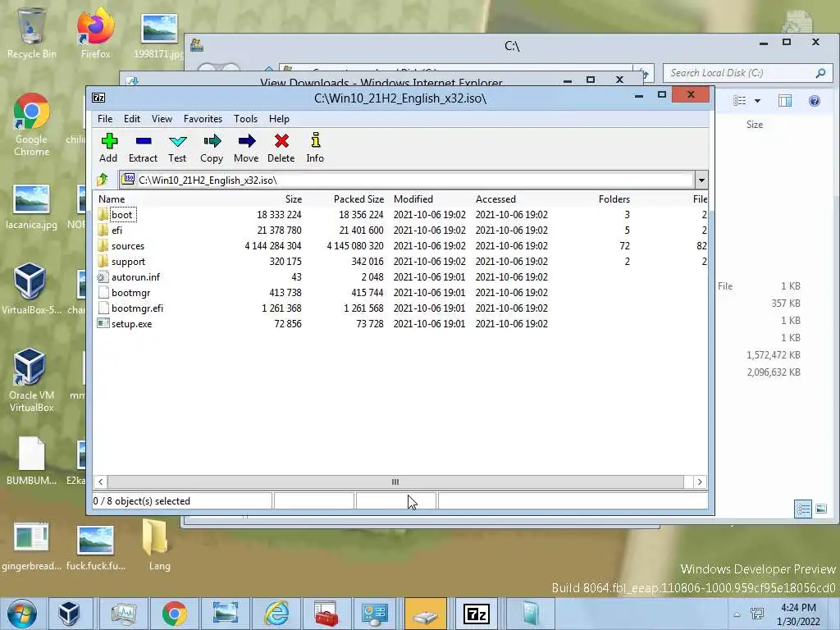Sort by the Size column header
Screen dimensions: 840x630
click(293, 199)
